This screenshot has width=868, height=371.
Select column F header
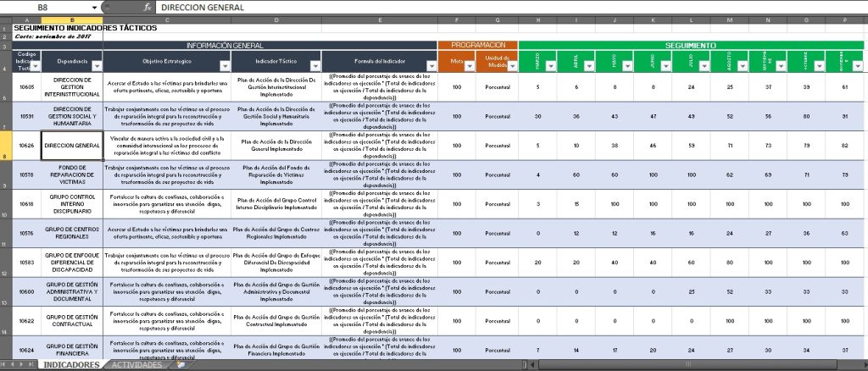[457, 19]
